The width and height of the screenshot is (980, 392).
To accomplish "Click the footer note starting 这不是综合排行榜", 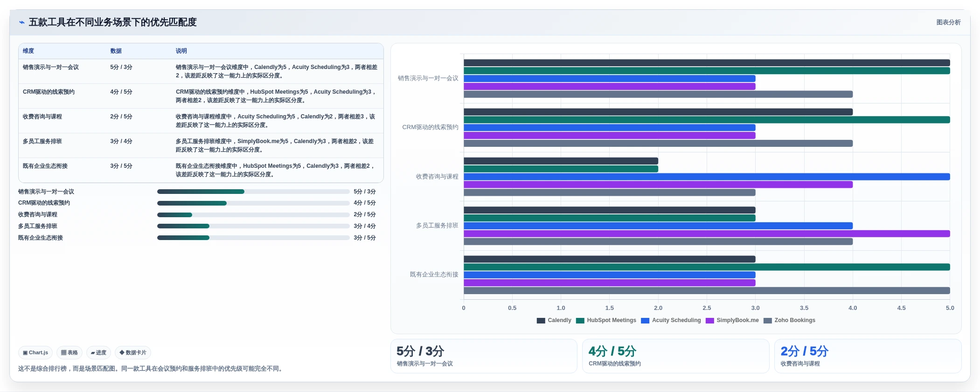I will [x=151, y=369].
